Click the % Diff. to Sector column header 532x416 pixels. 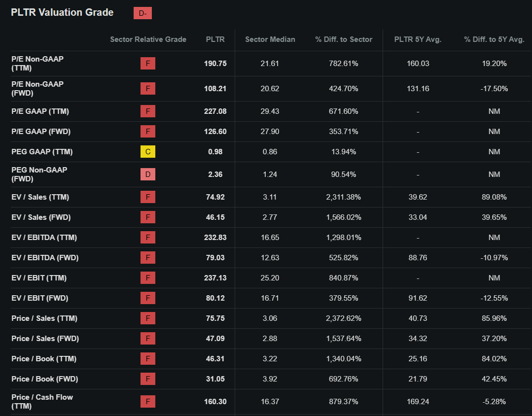click(344, 39)
